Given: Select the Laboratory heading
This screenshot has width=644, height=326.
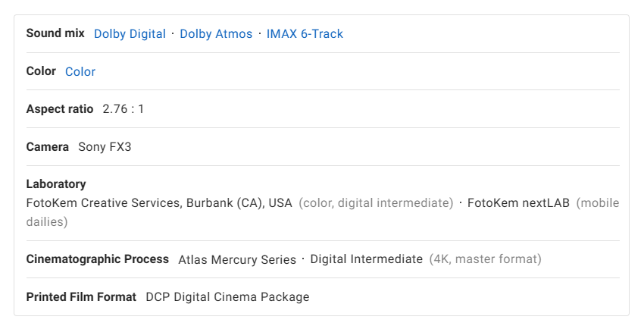Looking at the screenshot, I should coord(56,184).
